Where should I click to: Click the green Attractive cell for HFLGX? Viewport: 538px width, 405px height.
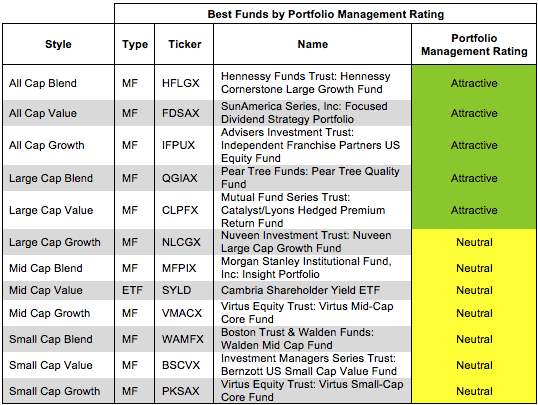tap(474, 83)
